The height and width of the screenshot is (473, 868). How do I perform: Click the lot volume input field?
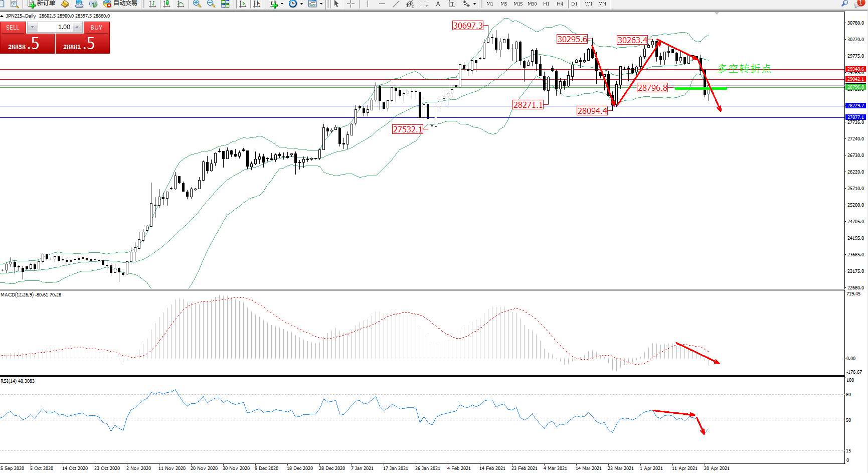55,27
